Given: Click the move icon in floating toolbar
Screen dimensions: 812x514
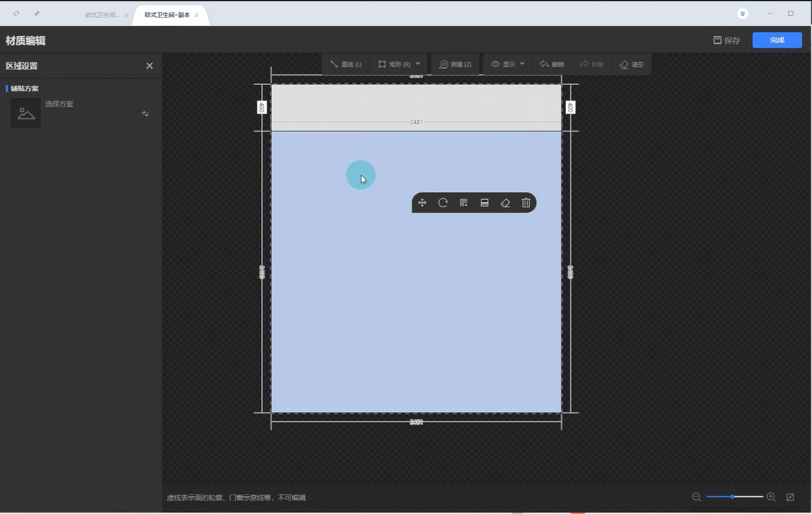Looking at the screenshot, I should pyautogui.click(x=422, y=203).
